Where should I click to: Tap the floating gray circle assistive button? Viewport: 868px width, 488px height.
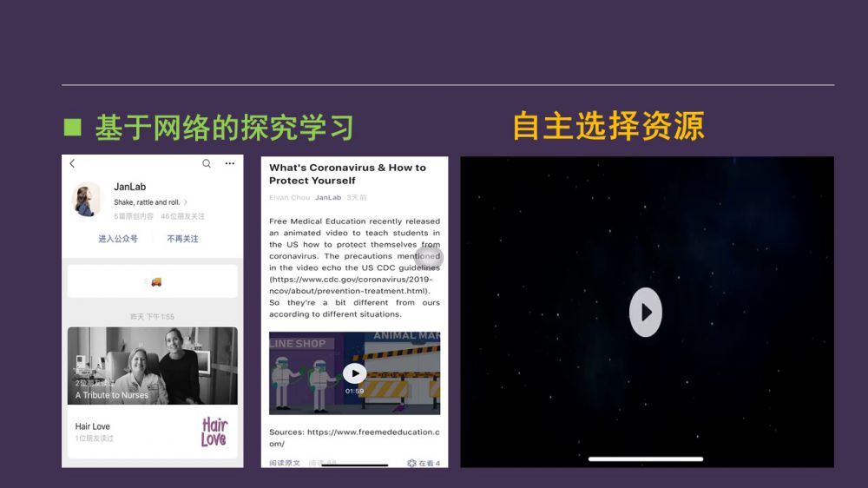(429, 257)
